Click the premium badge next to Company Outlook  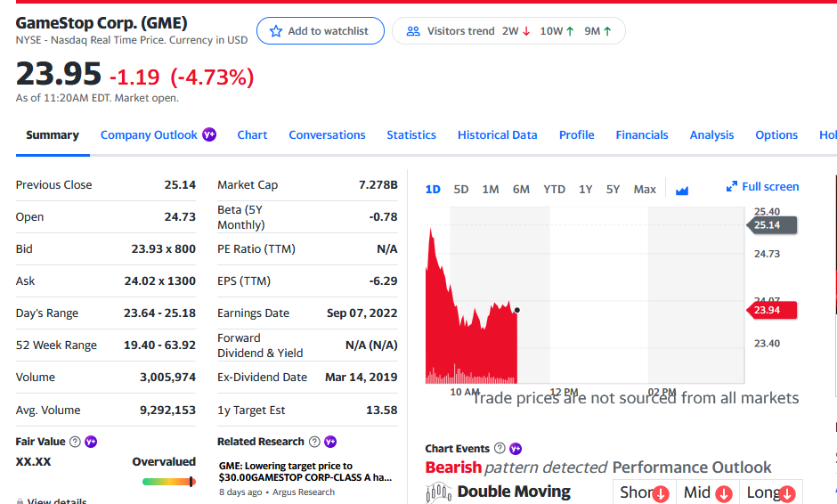(x=209, y=134)
